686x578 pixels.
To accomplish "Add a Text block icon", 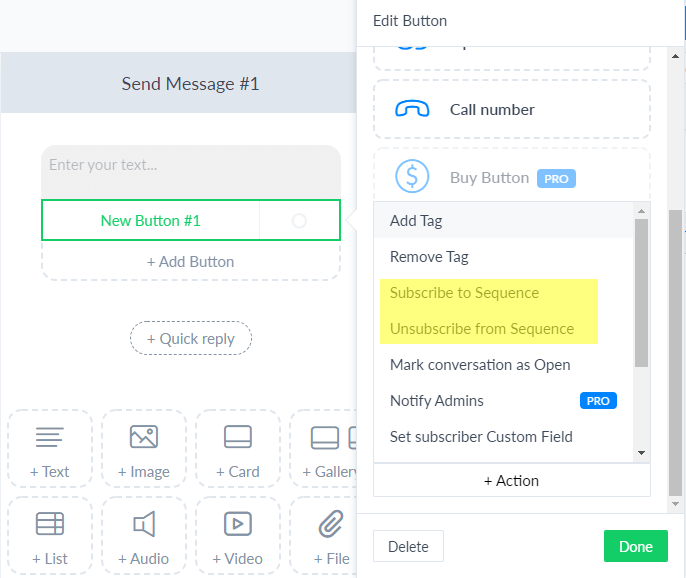I will (49, 437).
